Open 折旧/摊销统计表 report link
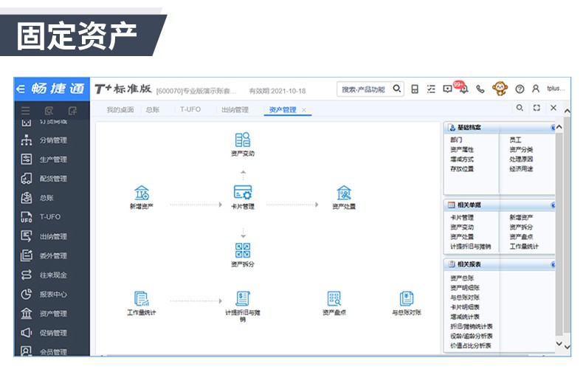Image resolution: width=583 pixels, height=392 pixels. [471, 326]
